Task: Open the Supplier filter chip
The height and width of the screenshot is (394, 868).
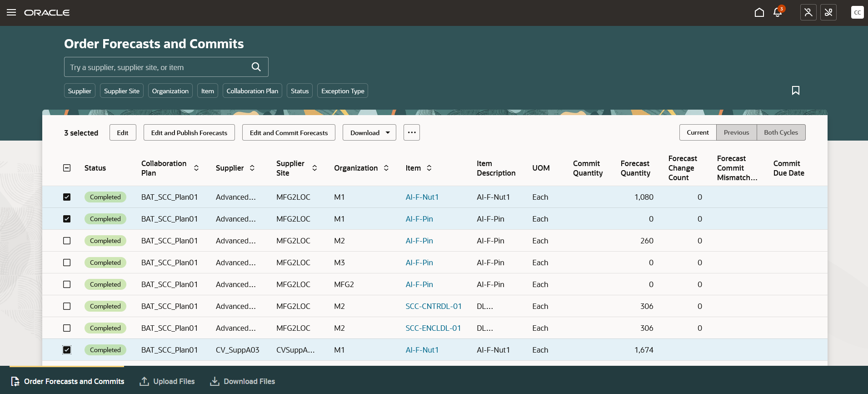Action: click(80, 91)
